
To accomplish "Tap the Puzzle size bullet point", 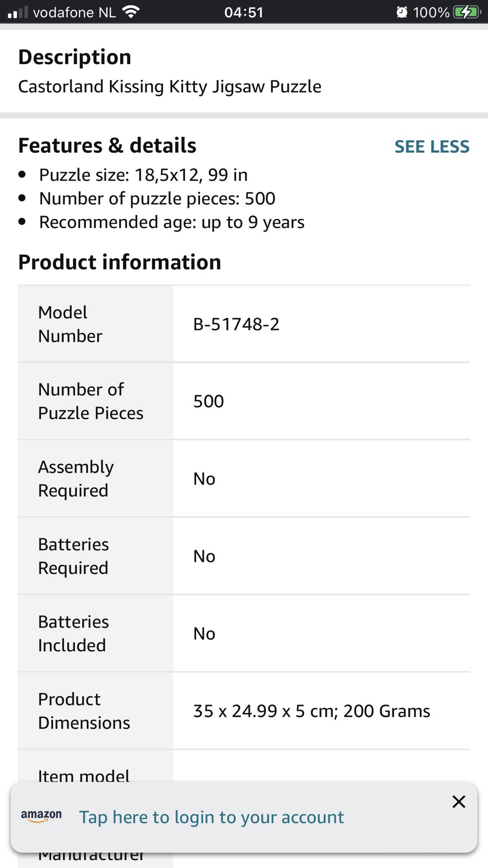I will [143, 175].
